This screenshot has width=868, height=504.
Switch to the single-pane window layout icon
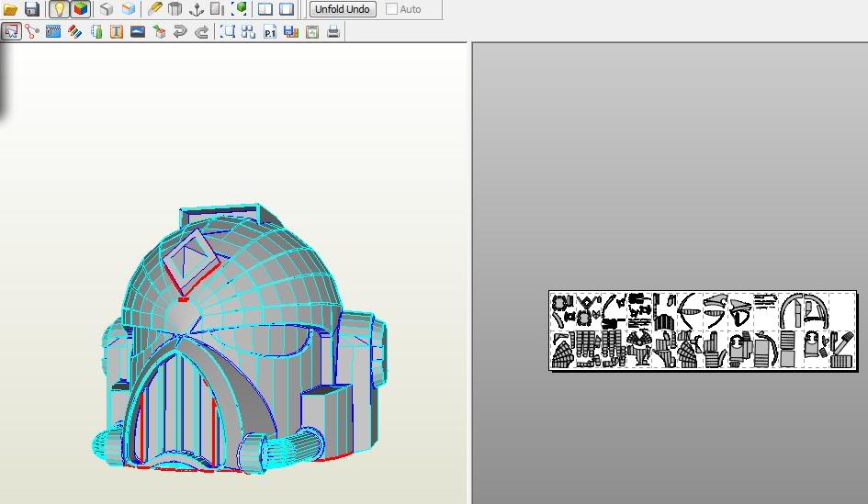(x=287, y=9)
